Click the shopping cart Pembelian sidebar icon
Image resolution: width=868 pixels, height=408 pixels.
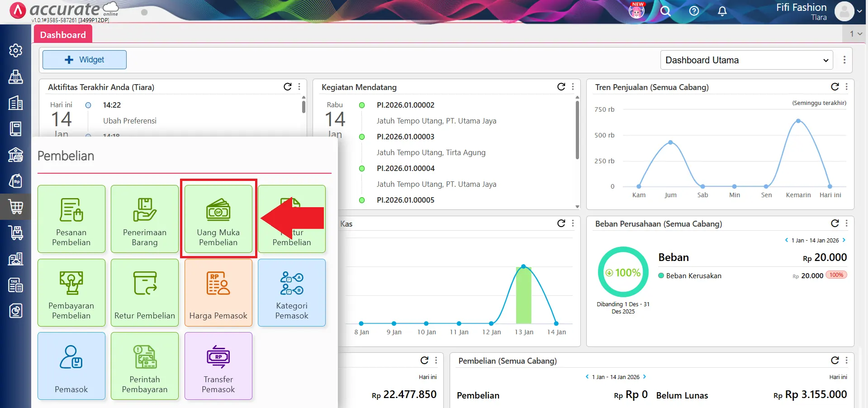16,207
